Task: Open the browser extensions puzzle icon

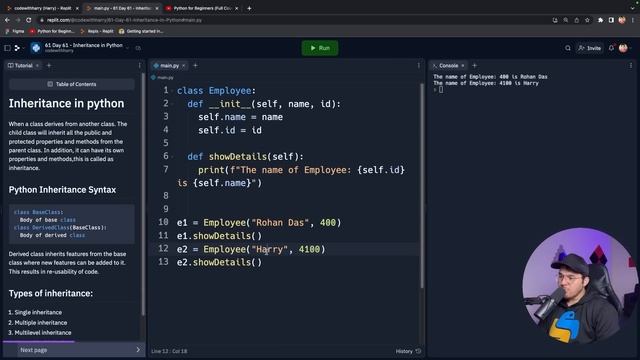Action: (600, 20)
